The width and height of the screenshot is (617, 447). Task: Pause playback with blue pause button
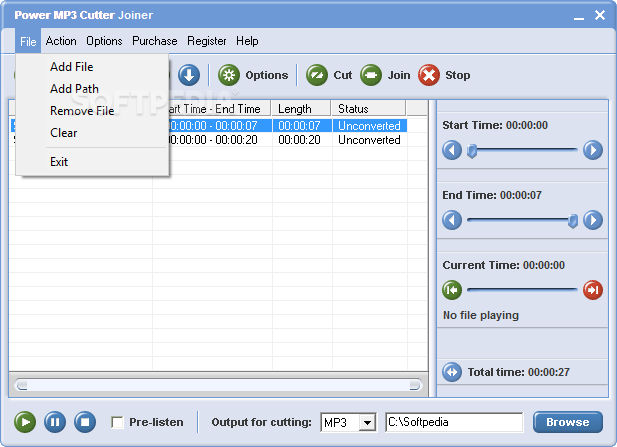pyautogui.click(x=55, y=422)
